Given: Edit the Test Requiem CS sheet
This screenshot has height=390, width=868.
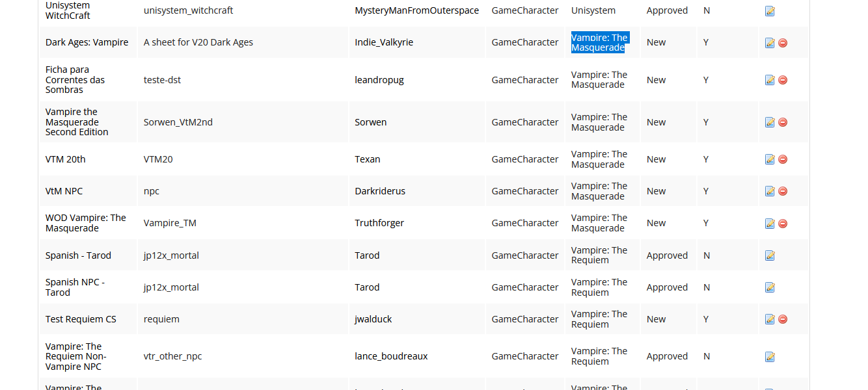Looking at the screenshot, I should tap(770, 319).
